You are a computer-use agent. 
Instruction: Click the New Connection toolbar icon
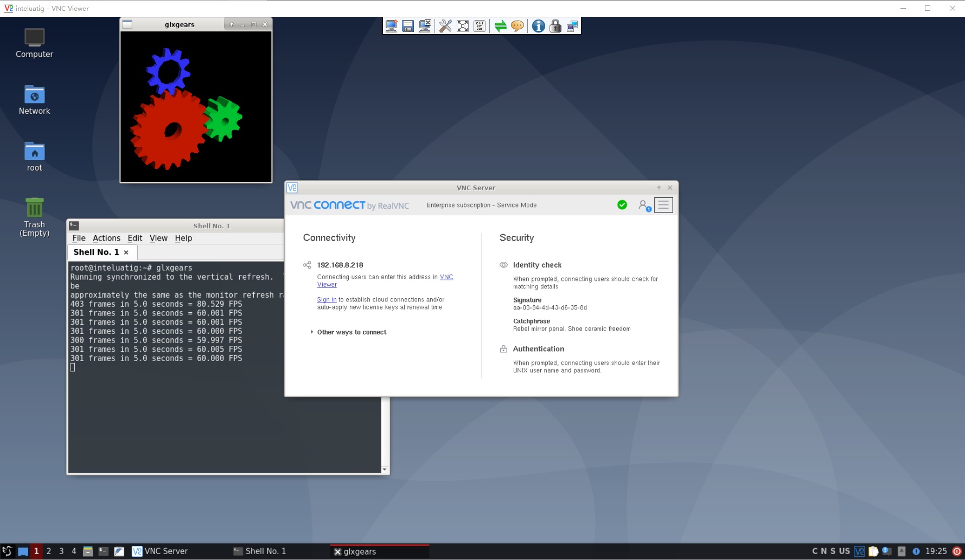point(391,26)
